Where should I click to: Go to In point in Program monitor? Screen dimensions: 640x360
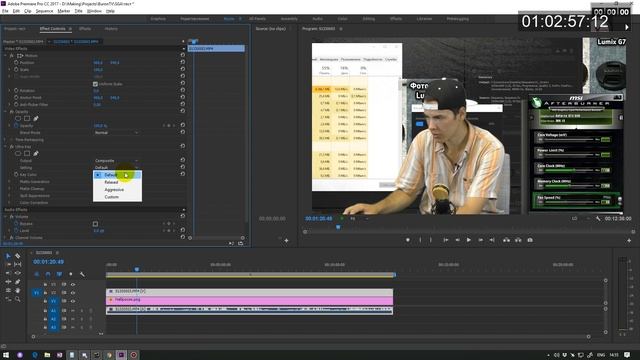[446, 240]
